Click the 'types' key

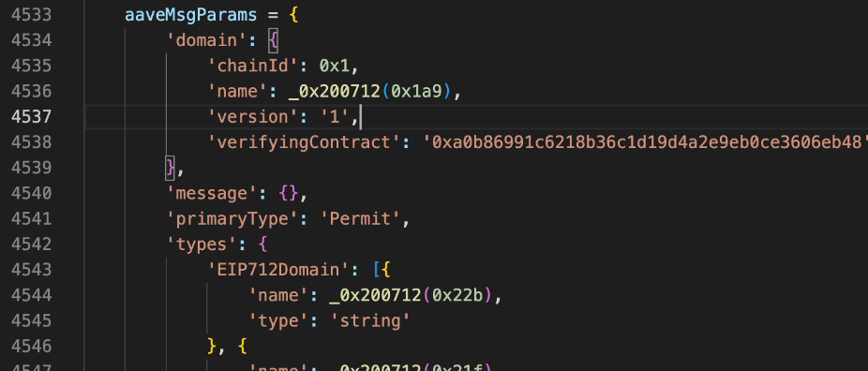[x=202, y=245]
